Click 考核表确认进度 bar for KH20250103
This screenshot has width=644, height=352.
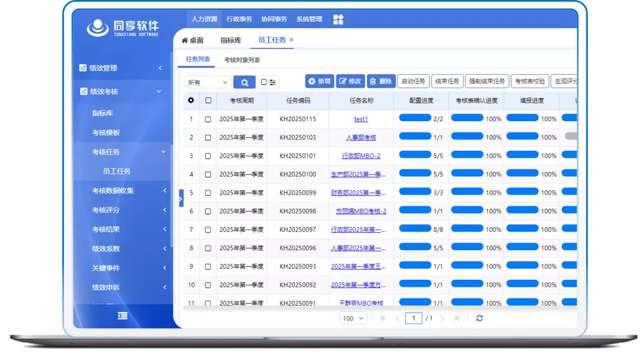pyautogui.click(x=467, y=136)
